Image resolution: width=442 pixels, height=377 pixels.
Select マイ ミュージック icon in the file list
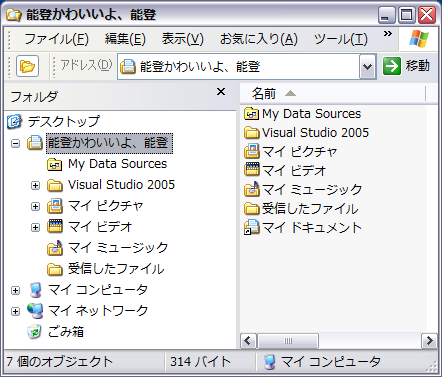click(252, 189)
